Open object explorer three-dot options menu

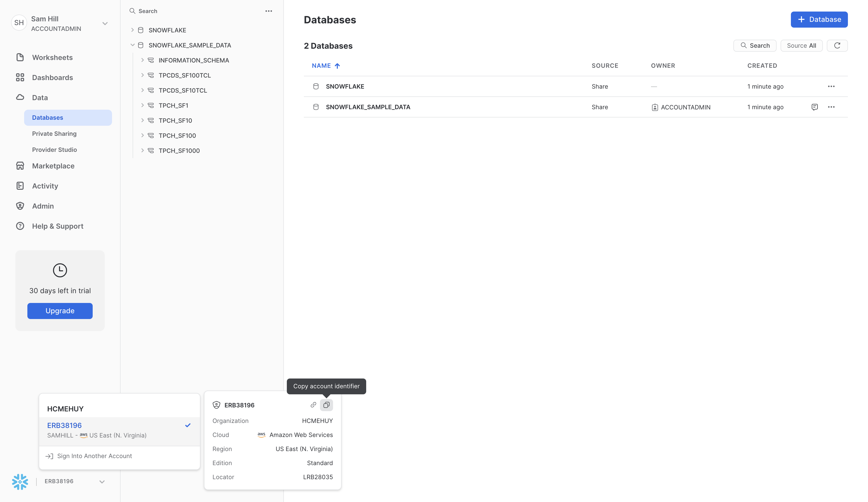click(269, 11)
